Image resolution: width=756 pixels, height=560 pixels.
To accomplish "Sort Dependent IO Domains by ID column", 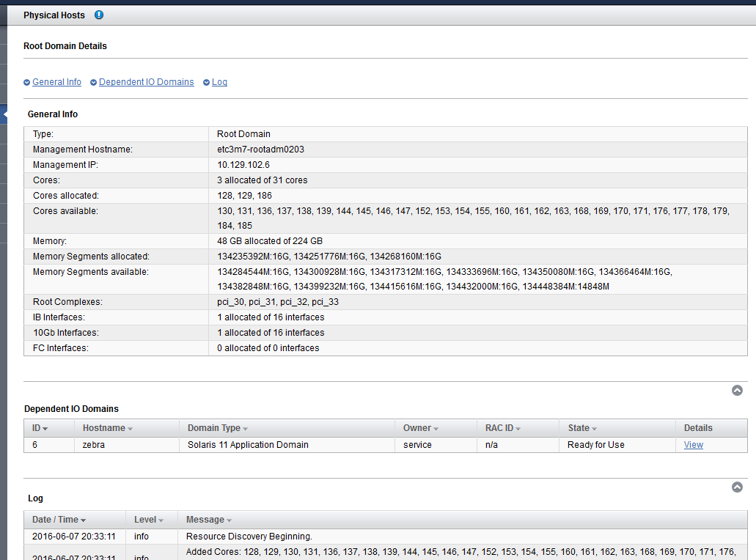I will click(x=40, y=428).
